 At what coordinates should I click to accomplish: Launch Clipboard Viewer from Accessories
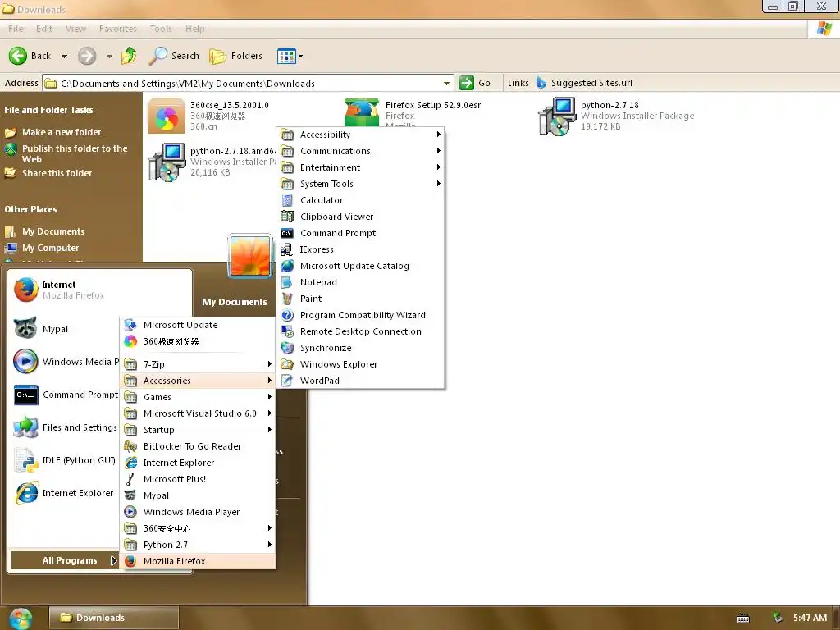coord(360,217)
